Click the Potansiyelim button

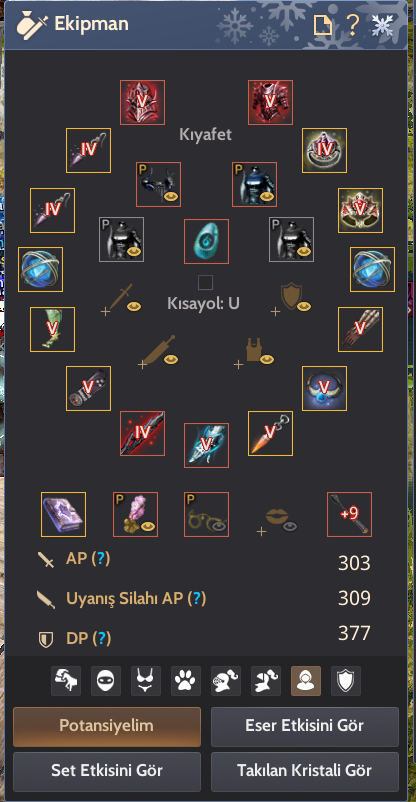click(107, 726)
